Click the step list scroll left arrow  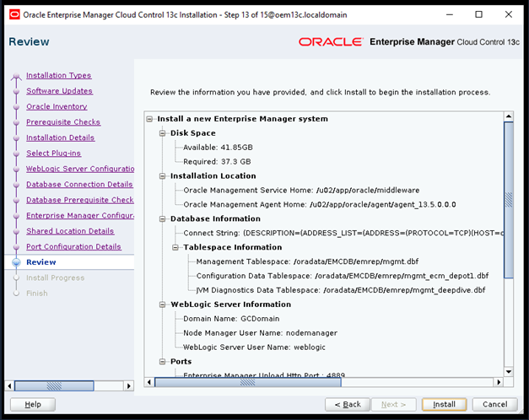pyautogui.click(x=9, y=385)
